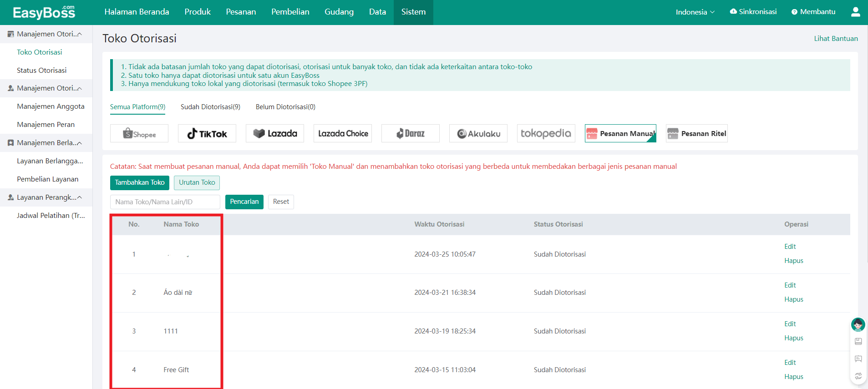Click the floating refresh switch icon

click(x=858, y=376)
